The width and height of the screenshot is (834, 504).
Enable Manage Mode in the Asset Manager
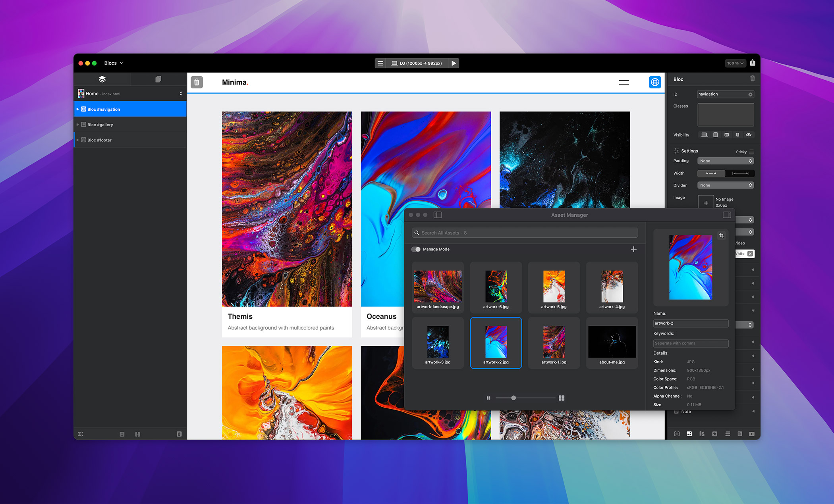pos(416,249)
